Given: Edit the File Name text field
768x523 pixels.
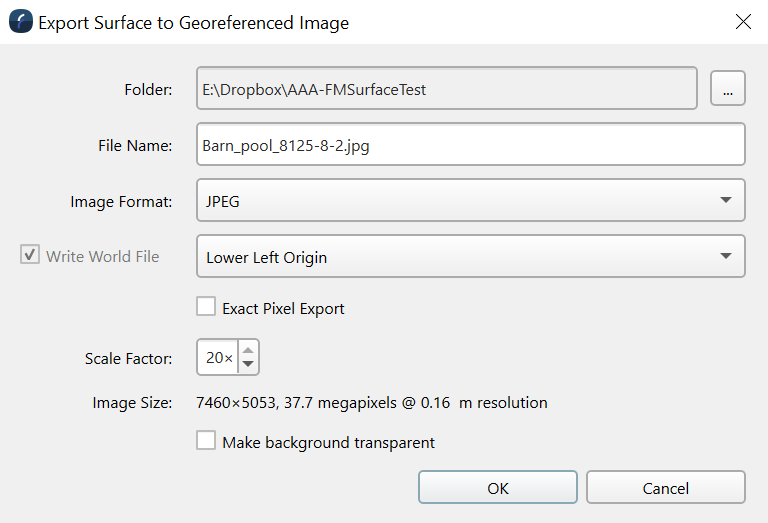Looking at the screenshot, I should 470,145.
